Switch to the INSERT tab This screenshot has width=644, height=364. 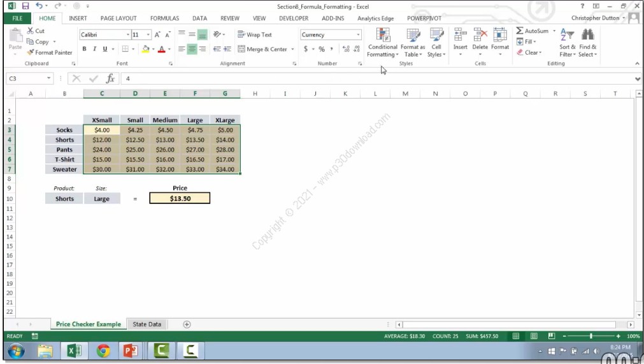pyautogui.click(x=78, y=18)
